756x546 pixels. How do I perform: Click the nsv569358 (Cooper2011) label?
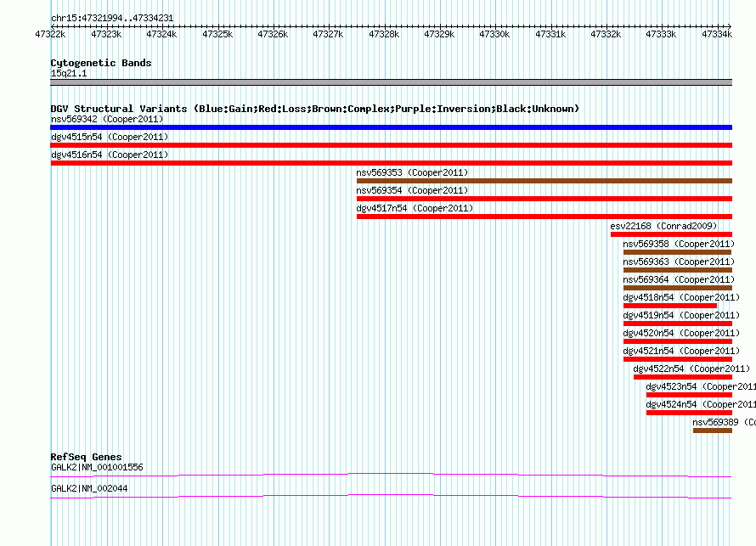(678, 244)
